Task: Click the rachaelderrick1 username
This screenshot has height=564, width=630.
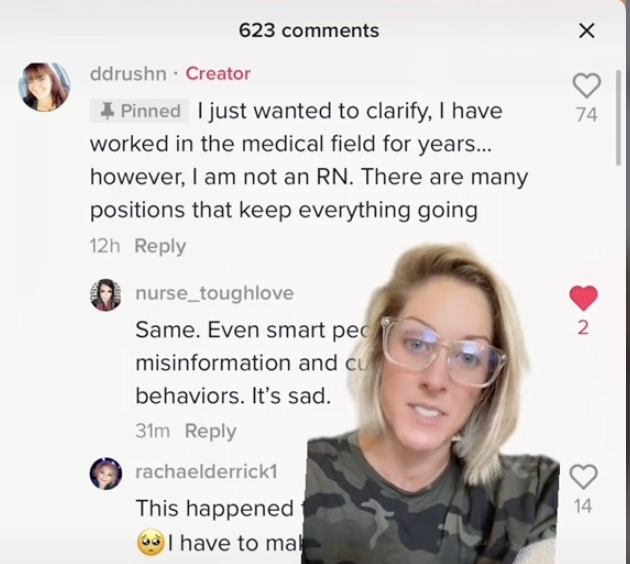Action: (x=206, y=471)
